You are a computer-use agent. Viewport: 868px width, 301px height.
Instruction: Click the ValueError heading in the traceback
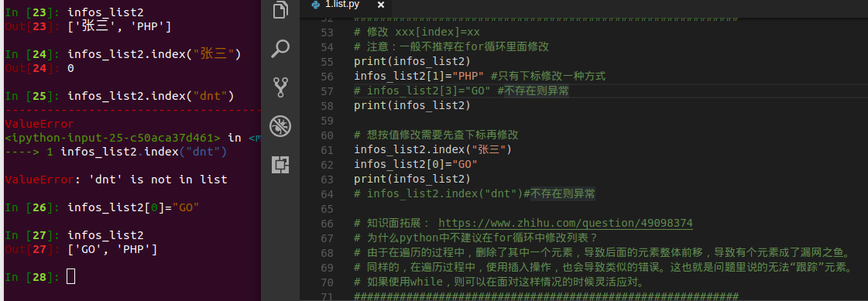coord(39,123)
